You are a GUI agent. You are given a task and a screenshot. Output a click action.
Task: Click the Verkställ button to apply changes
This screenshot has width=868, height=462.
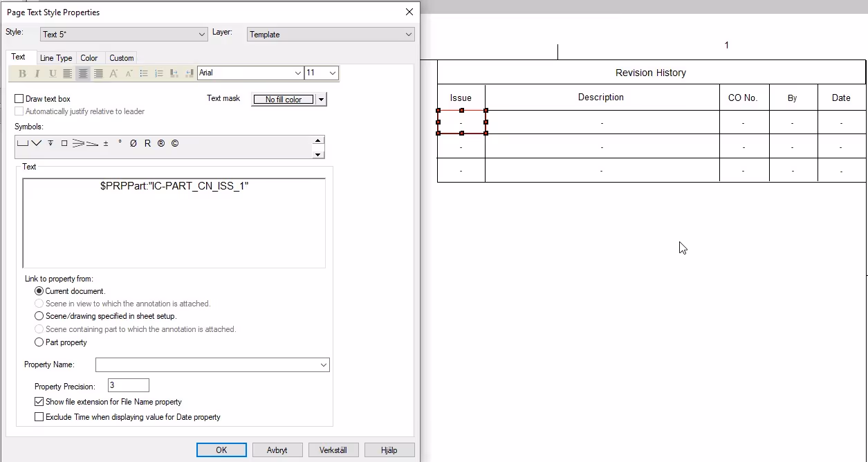tap(333, 450)
